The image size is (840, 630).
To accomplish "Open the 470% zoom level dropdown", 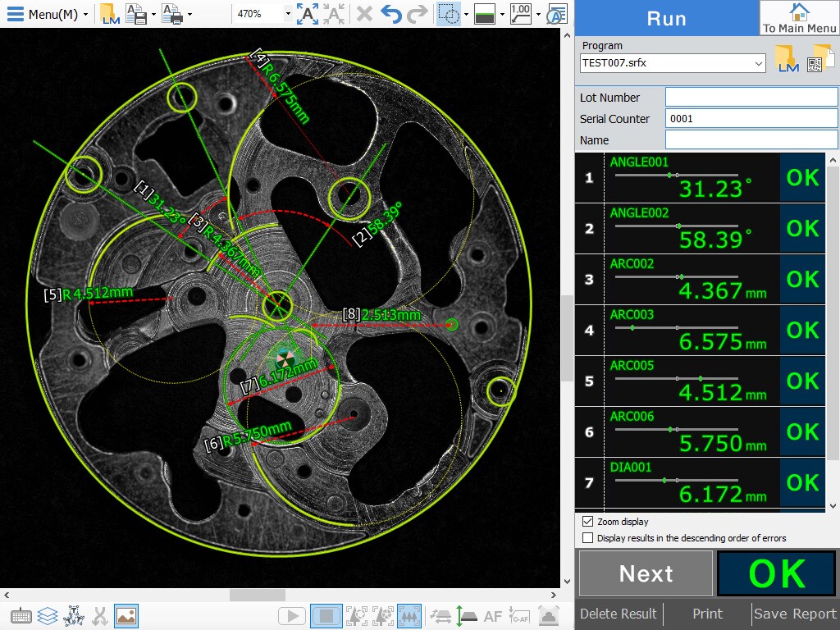I will [x=287, y=14].
